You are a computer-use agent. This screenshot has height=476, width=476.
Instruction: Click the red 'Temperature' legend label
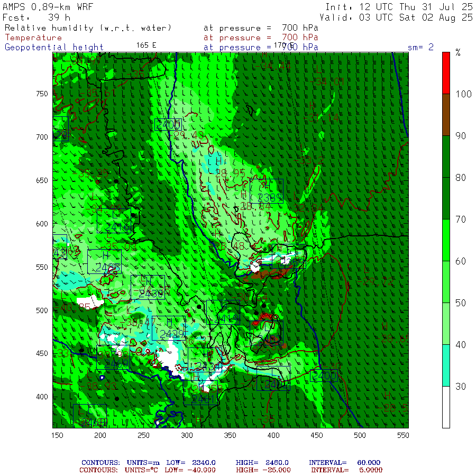33,38
